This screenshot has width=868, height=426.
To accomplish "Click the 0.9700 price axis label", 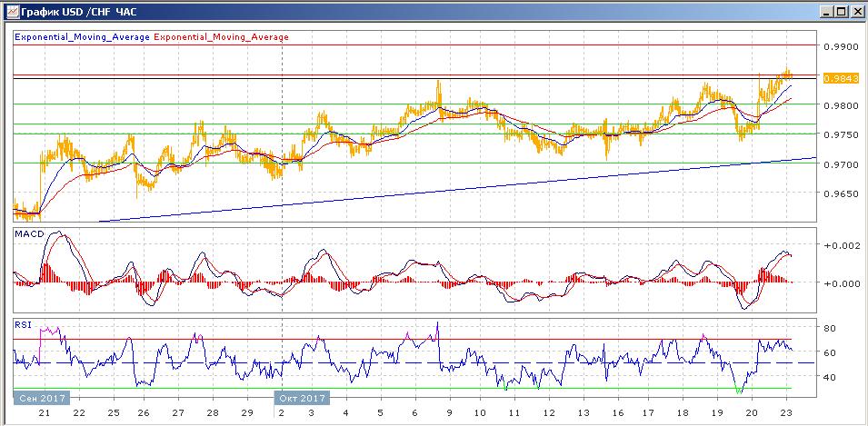I will [x=840, y=164].
